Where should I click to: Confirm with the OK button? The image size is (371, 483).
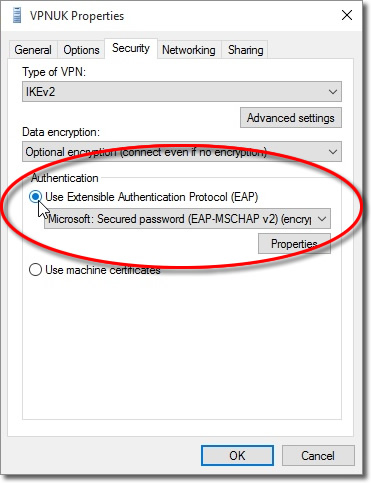[x=237, y=455]
